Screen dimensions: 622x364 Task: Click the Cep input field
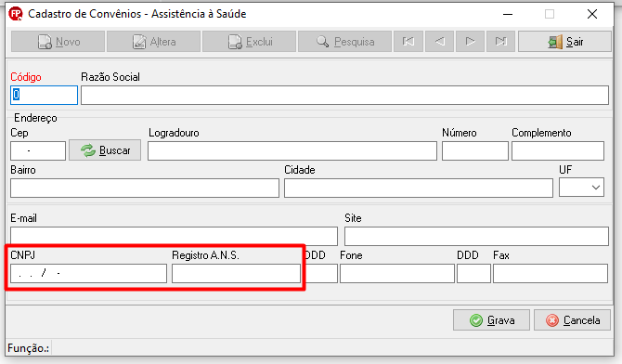(x=38, y=150)
